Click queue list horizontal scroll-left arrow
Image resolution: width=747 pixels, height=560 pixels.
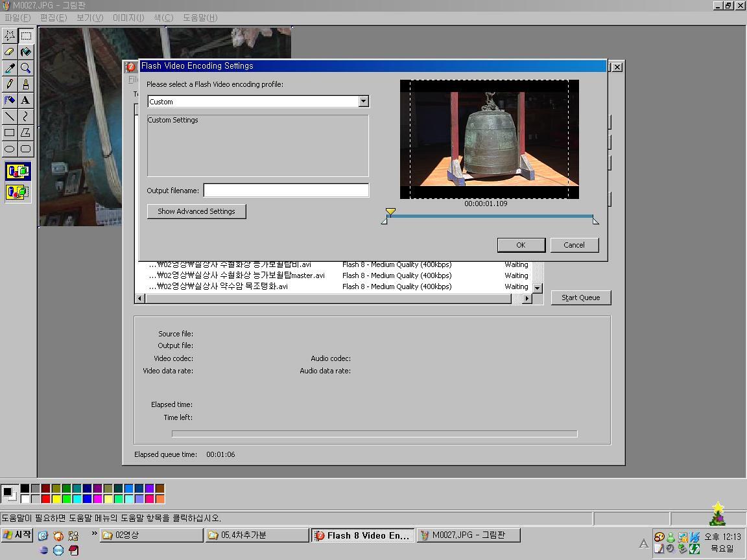pyautogui.click(x=139, y=299)
